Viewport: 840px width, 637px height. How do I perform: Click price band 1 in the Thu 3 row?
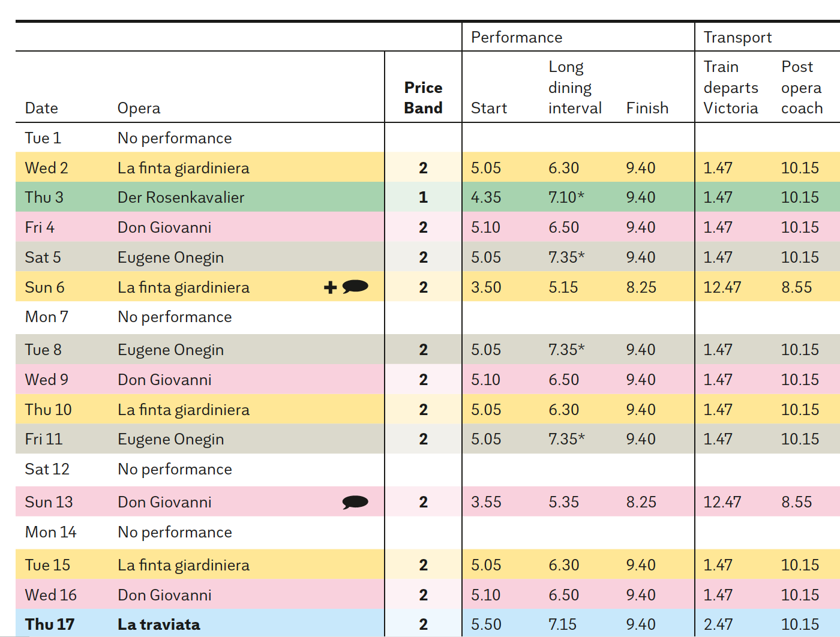423,197
